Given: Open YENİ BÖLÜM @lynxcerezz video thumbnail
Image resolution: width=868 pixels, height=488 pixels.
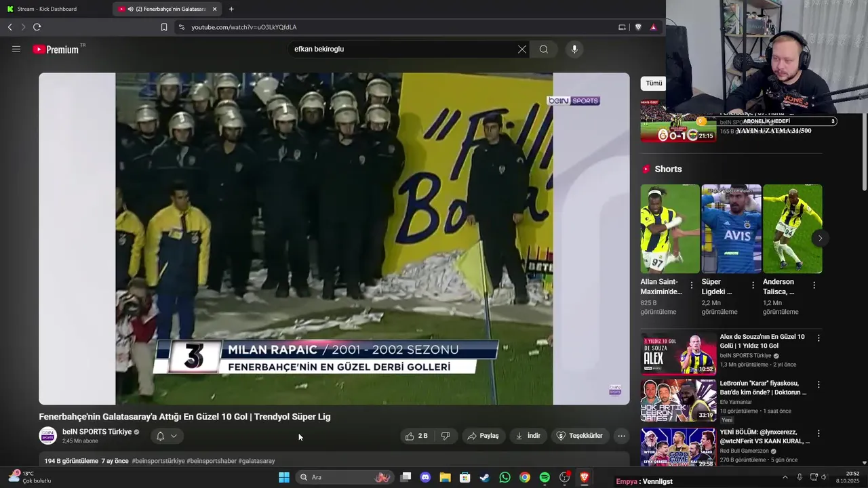Looking at the screenshot, I should pos(678,447).
